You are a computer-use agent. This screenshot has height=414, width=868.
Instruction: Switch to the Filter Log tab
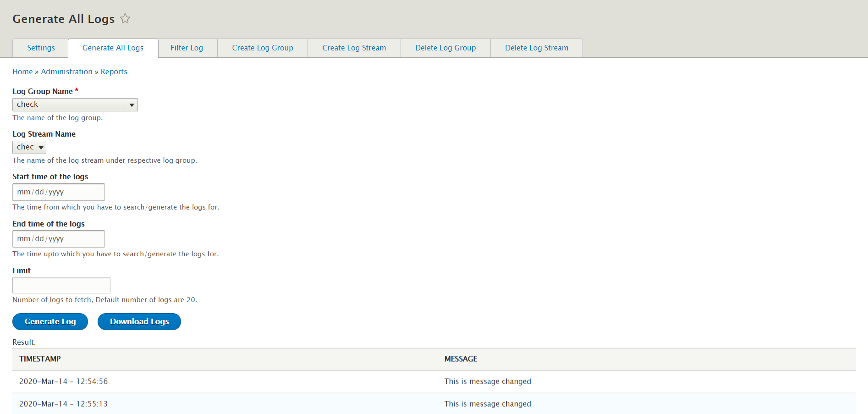click(x=187, y=48)
